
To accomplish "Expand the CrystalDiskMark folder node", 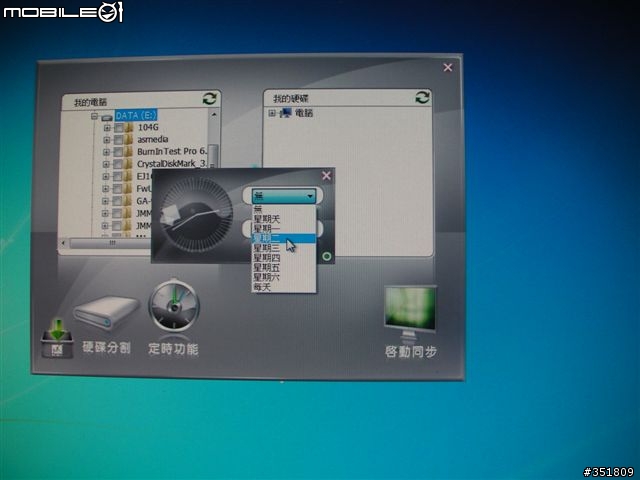I will click(x=106, y=164).
